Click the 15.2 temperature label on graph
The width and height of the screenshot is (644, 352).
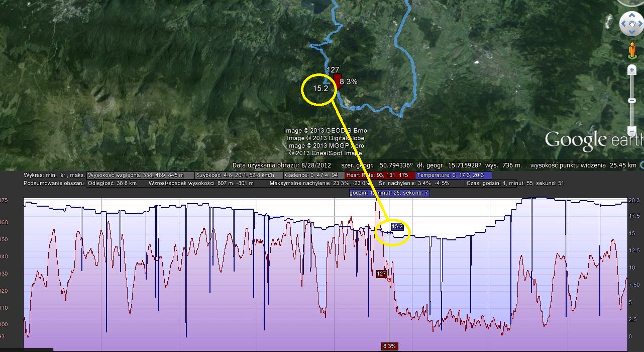(397, 227)
